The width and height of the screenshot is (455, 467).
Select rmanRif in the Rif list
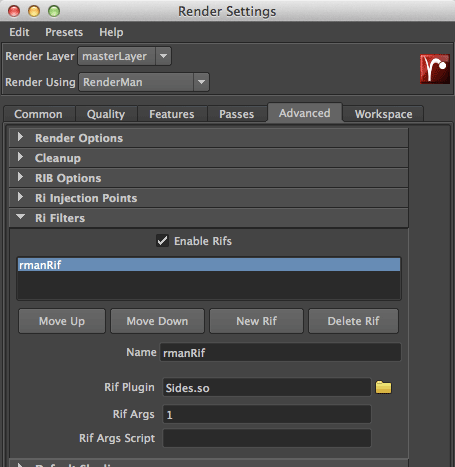point(209,265)
